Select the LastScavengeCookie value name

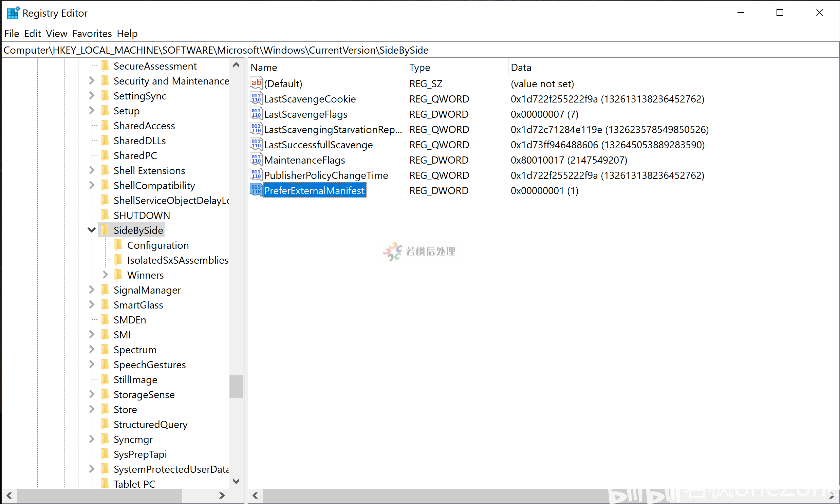point(310,99)
